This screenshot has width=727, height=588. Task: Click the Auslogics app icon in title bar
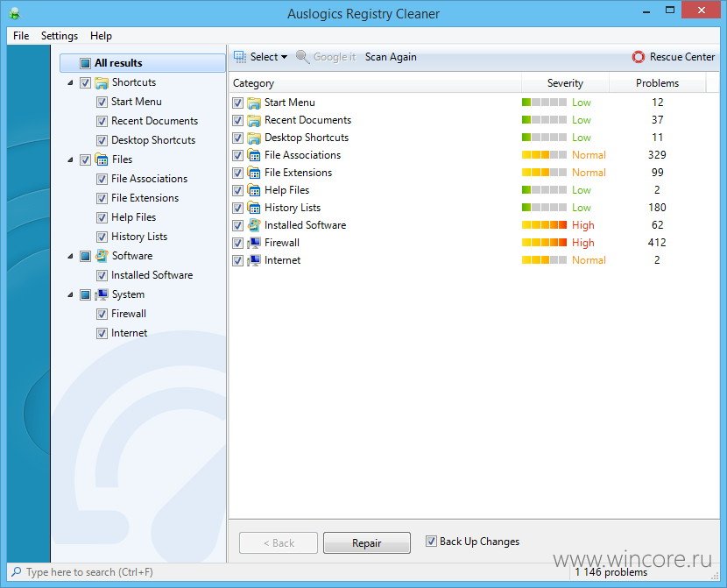point(15,13)
